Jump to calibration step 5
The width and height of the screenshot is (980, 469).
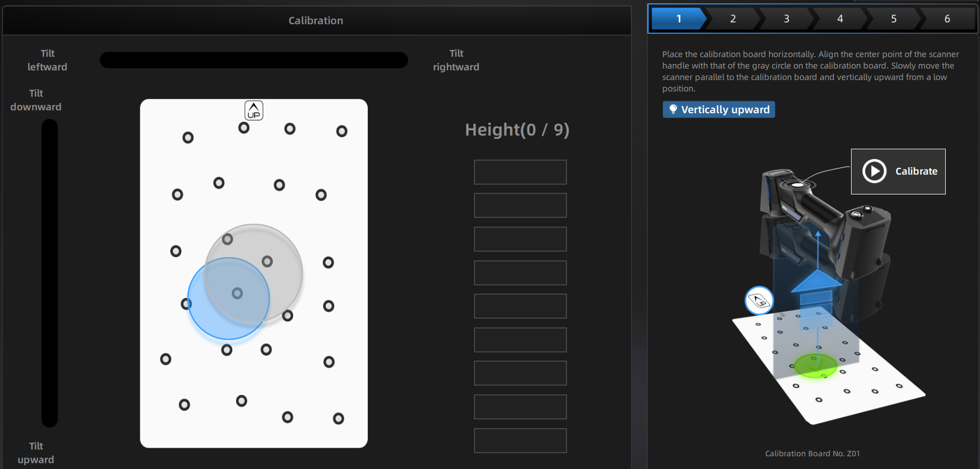pos(893,19)
